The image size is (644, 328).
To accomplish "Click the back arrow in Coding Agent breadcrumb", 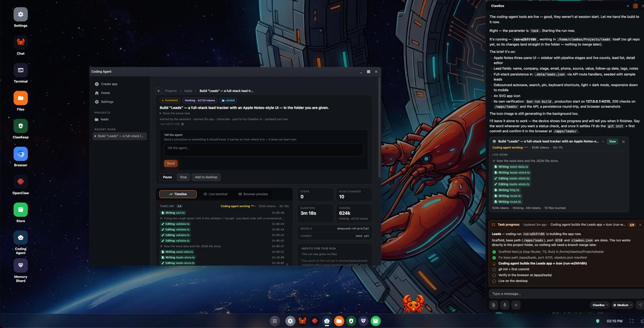I will pyautogui.click(x=159, y=91).
